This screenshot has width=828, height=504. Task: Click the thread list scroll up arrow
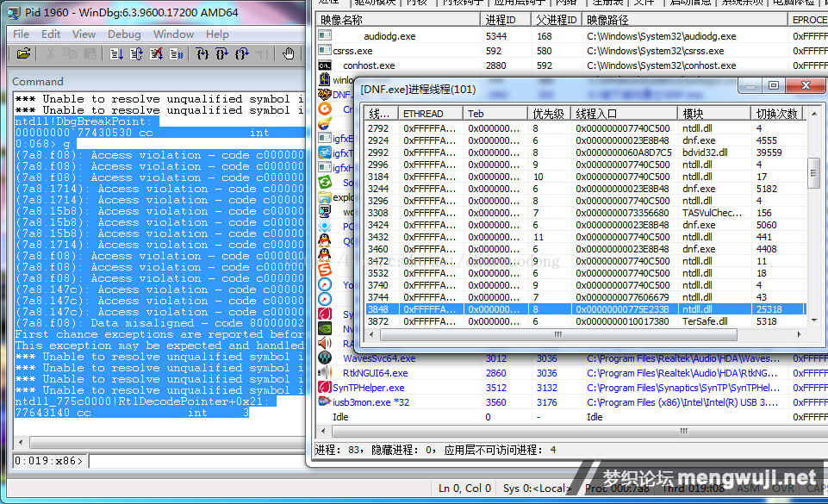point(813,114)
